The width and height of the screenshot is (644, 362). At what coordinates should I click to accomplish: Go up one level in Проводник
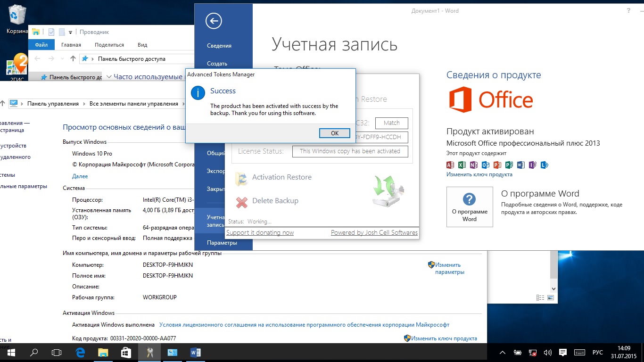click(x=73, y=59)
